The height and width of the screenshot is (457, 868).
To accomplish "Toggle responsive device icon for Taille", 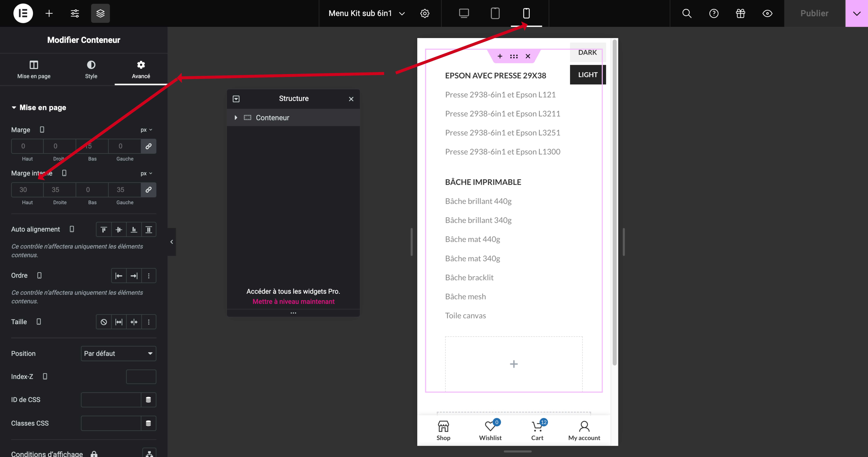I will (39, 322).
